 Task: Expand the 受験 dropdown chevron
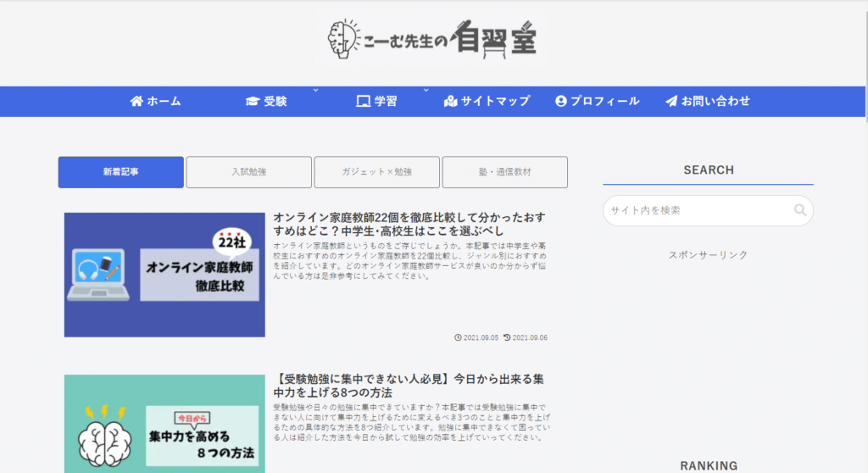(315, 89)
